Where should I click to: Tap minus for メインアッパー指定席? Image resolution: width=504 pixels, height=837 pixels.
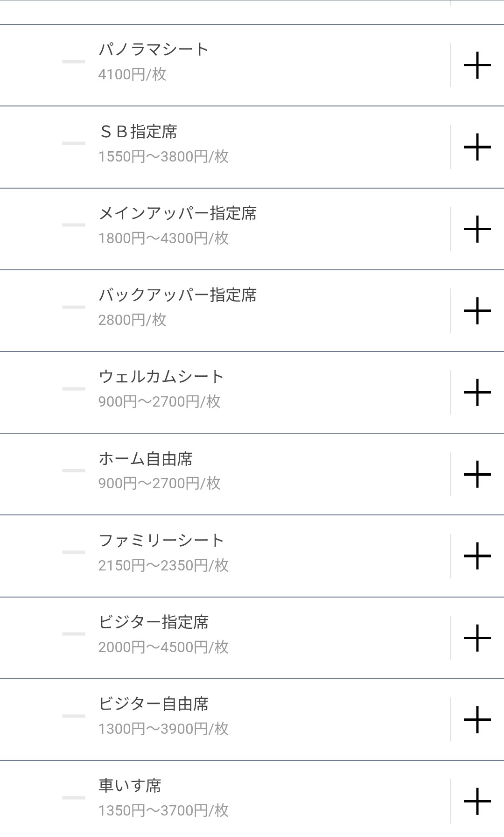74,225
